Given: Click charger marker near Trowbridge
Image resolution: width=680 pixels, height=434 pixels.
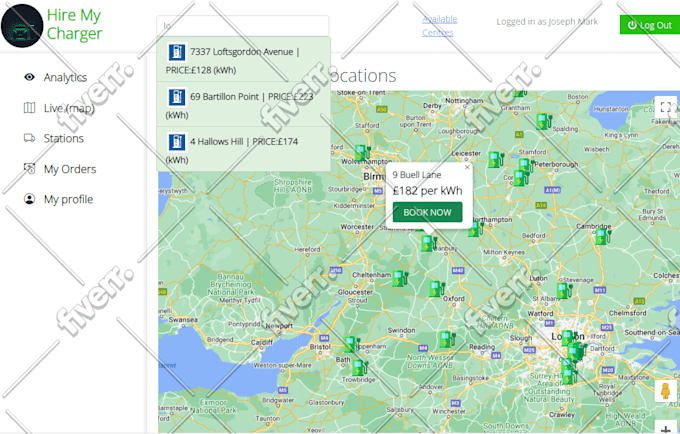Looking at the screenshot, I should (x=360, y=368).
